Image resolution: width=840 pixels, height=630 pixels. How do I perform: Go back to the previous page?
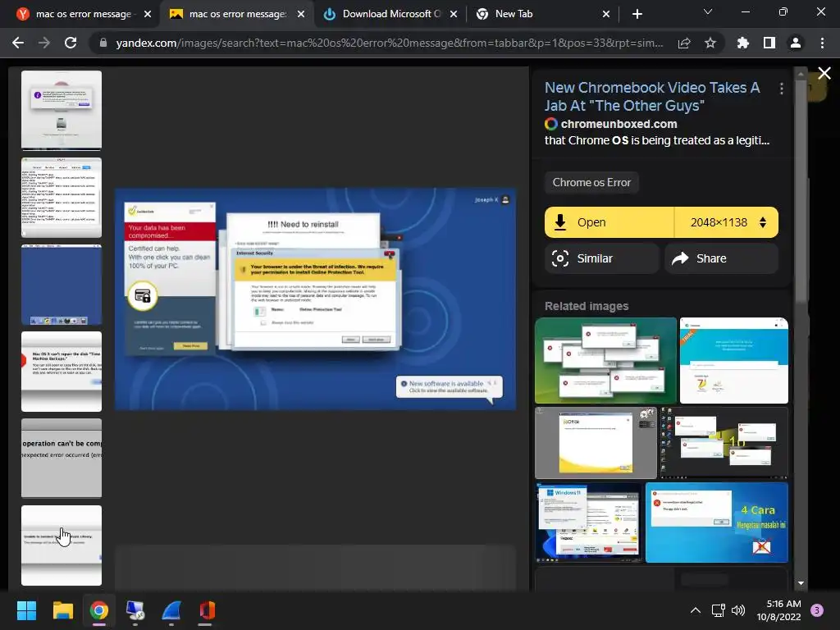18,43
